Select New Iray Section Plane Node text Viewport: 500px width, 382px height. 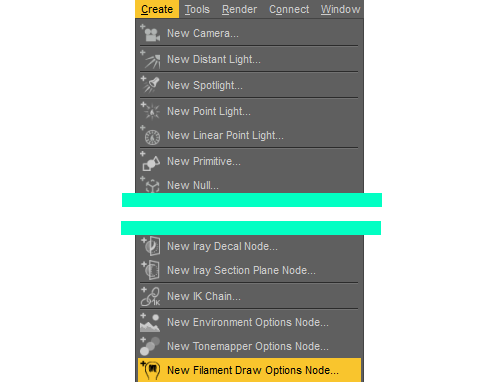point(241,270)
